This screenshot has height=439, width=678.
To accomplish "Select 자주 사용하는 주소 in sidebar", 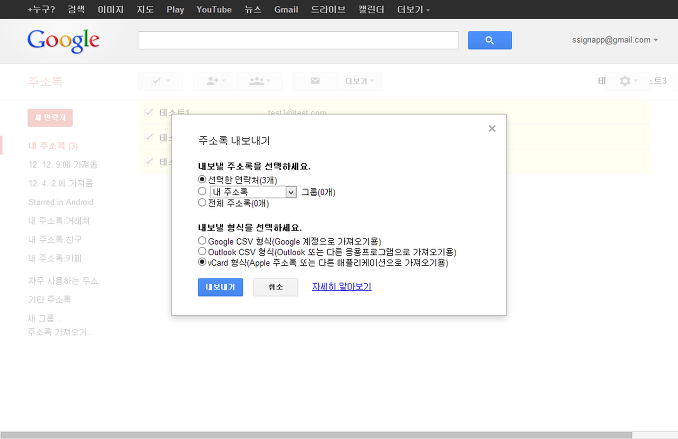I will pos(63,281).
